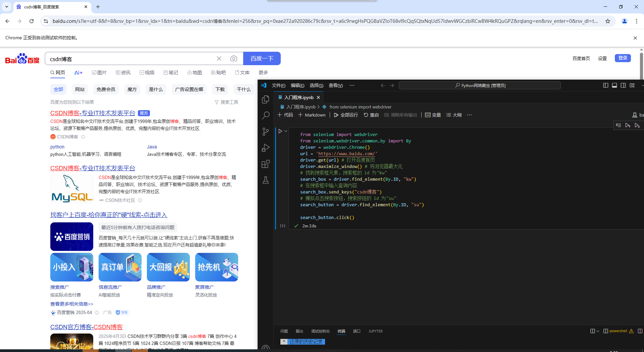Switch to Baidu AI+ tab
644x352 pixels.
78,73
